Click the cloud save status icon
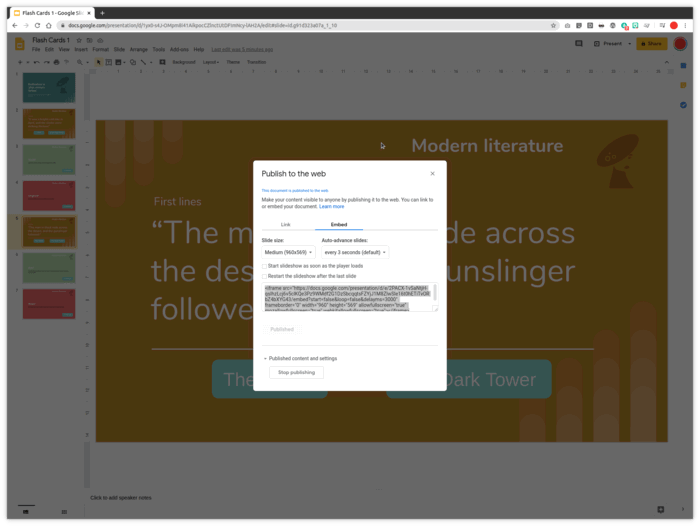The width and height of the screenshot is (700, 526). coord(100,40)
